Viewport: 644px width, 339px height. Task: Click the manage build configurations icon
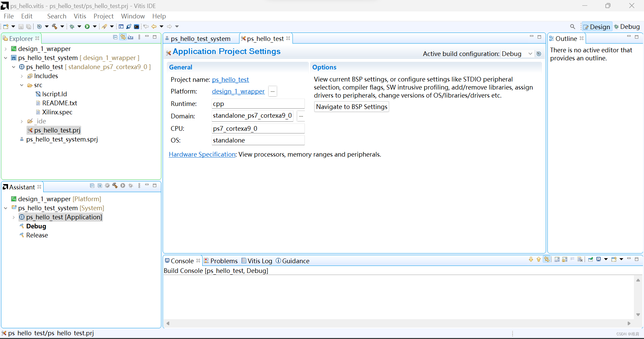[539, 54]
